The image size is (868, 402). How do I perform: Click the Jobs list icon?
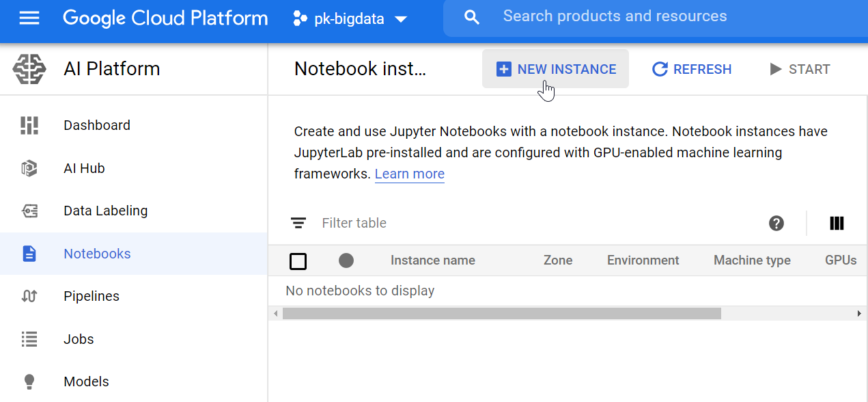coord(29,339)
